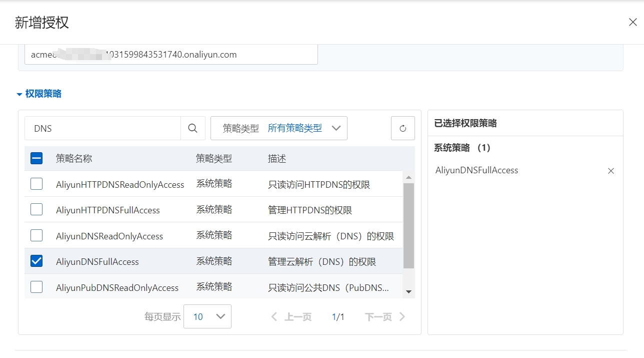Click the scrollbar up arrow in policy list
This screenshot has height=358, width=644.
point(408,178)
